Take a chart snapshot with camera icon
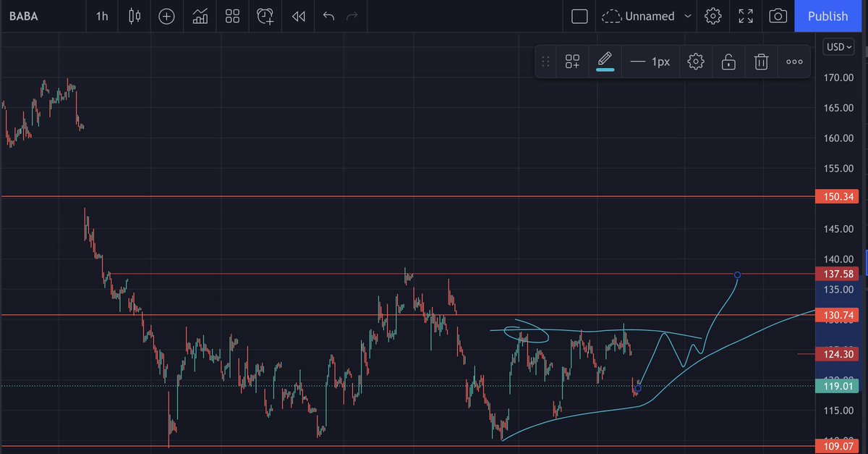 [x=778, y=16]
